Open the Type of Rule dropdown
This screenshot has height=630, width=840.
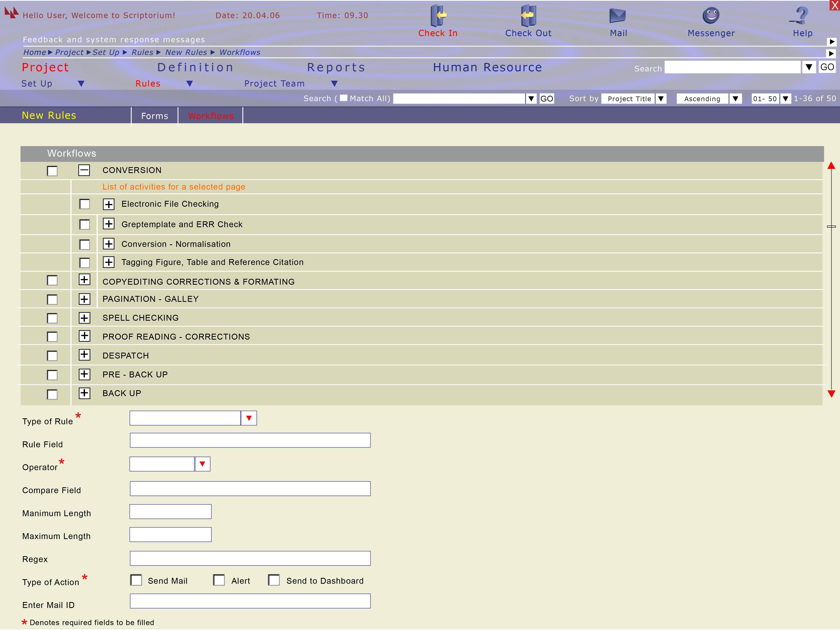click(x=249, y=418)
